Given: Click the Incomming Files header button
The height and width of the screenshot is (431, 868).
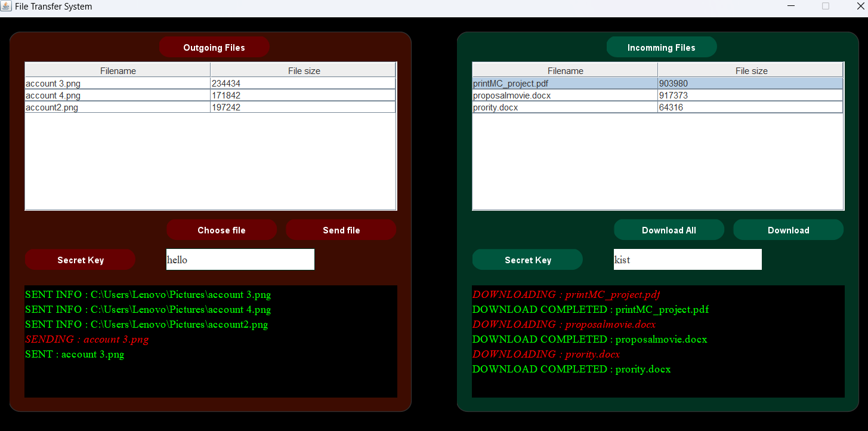Looking at the screenshot, I should (x=662, y=47).
